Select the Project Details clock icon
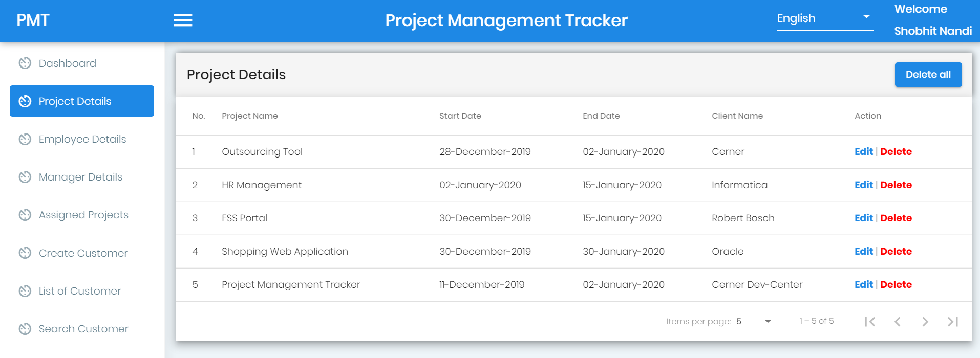980x358 pixels. click(x=24, y=101)
